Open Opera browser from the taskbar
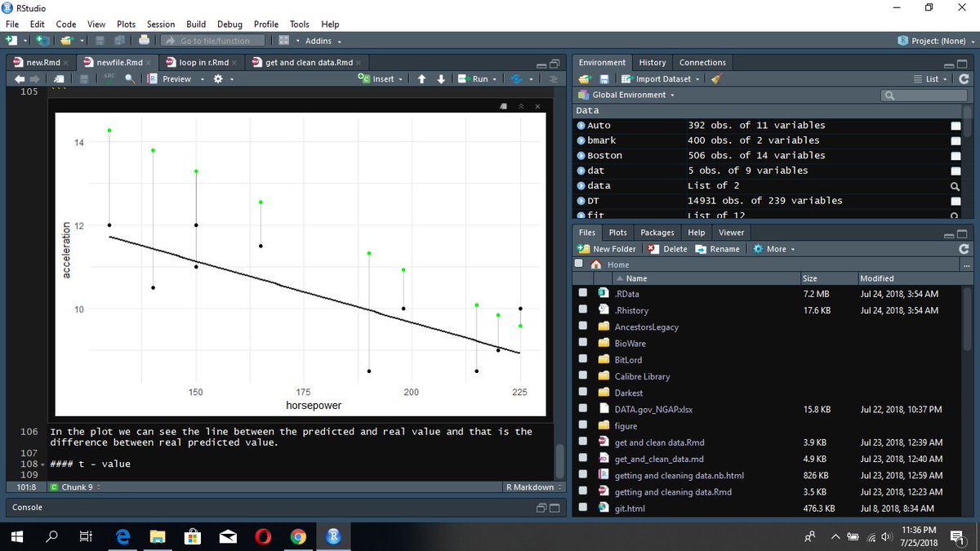Screen dimensions: 980x551 tap(263, 535)
